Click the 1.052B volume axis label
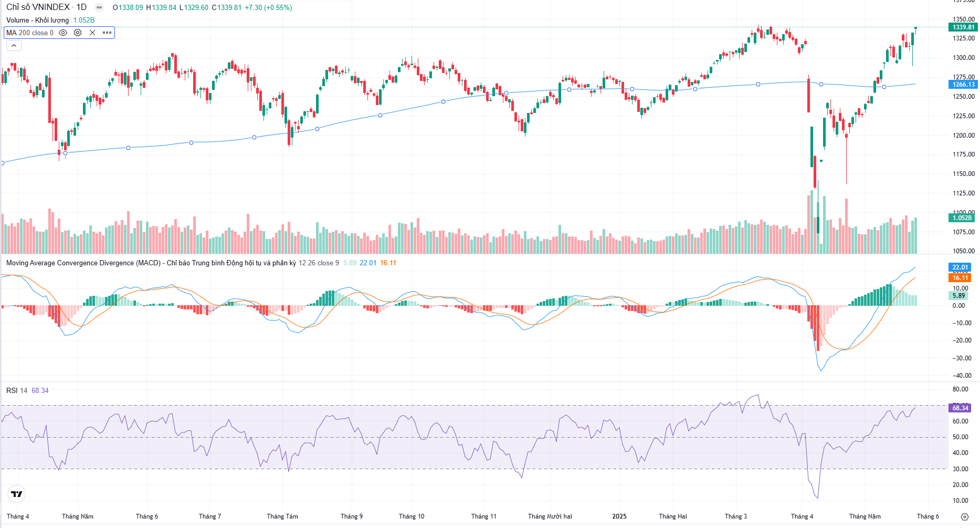Image resolution: width=980 pixels, height=528 pixels. click(962, 218)
